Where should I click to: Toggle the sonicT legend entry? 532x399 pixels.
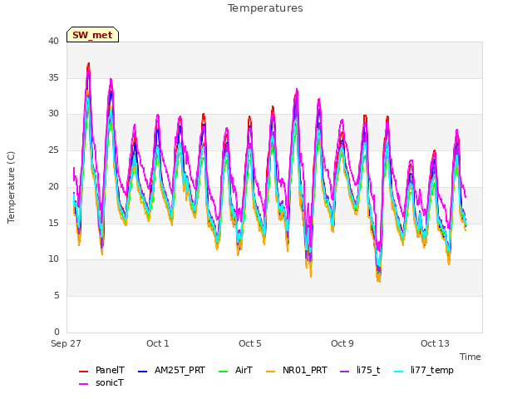(x=101, y=382)
